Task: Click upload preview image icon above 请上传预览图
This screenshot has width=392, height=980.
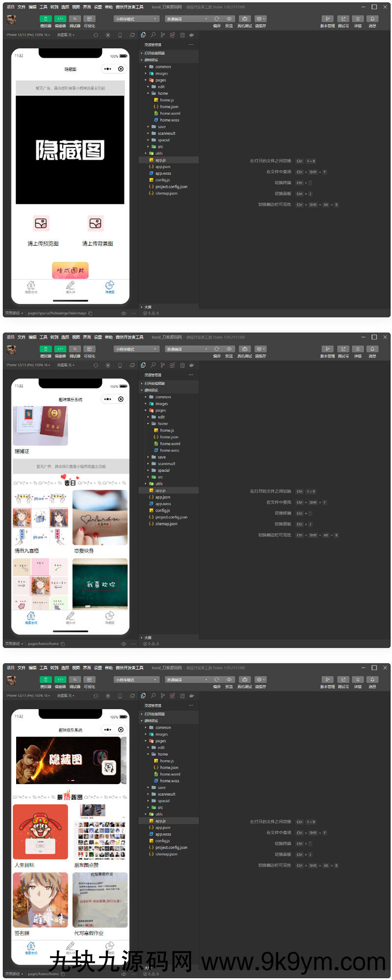Action: pos(41,223)
